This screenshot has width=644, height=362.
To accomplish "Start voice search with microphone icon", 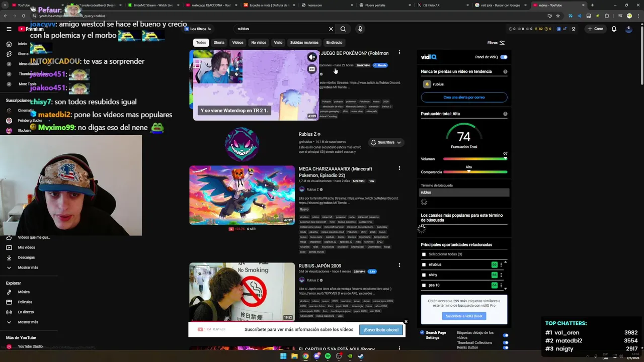I will click(x=360, y=29).
